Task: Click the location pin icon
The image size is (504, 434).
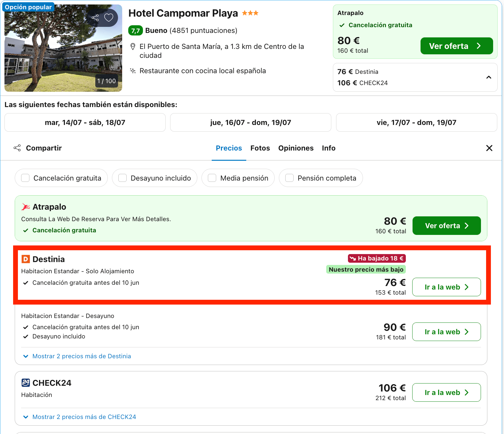Action: pos(133,47)
